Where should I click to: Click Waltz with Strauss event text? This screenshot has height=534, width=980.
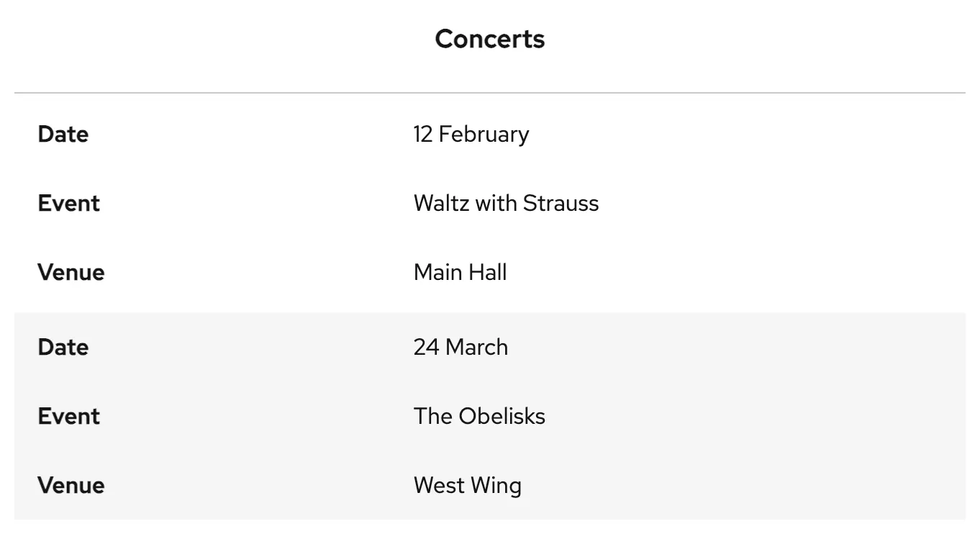pos(506,203)
